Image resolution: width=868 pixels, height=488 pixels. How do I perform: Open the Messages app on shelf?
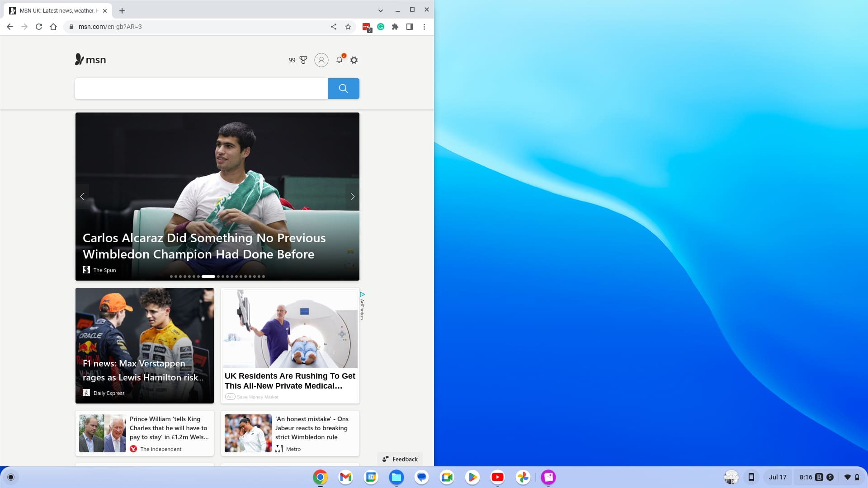point(422,477)
